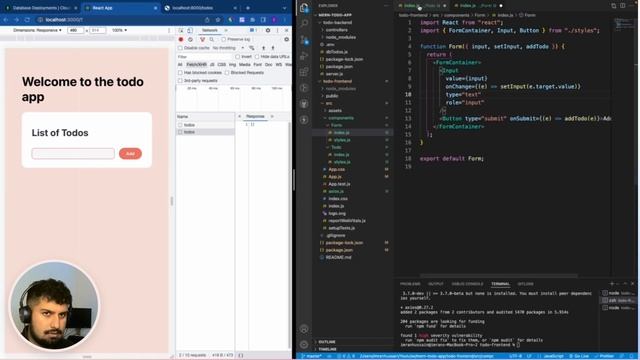This screenshot has width=640, height=360.
Task: Tick the Has blocked cookies checkbox
Action: [180, 73]
